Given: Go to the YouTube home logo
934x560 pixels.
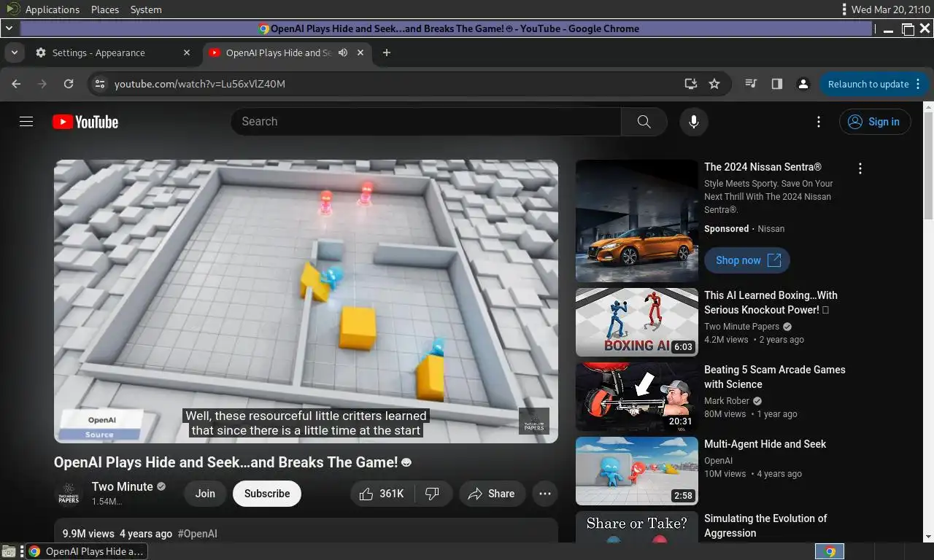Looking at the screenshot, I should point(85,122).
